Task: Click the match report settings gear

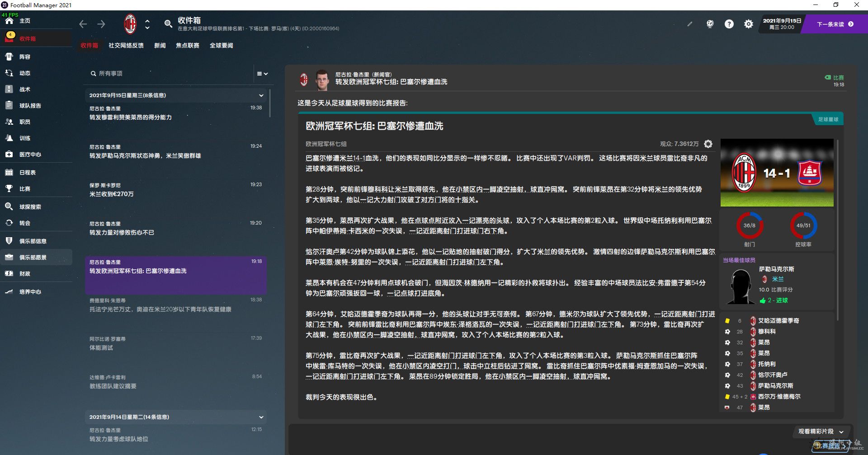Action: pos(708,144)
